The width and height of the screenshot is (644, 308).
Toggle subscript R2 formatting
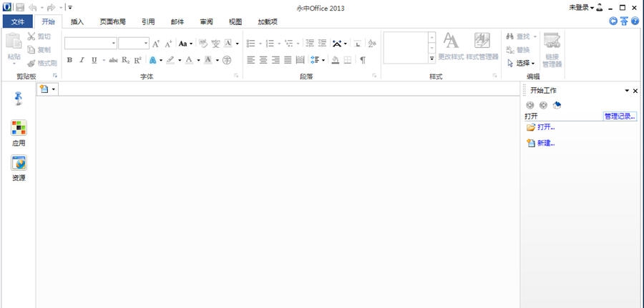coord(126,60)
